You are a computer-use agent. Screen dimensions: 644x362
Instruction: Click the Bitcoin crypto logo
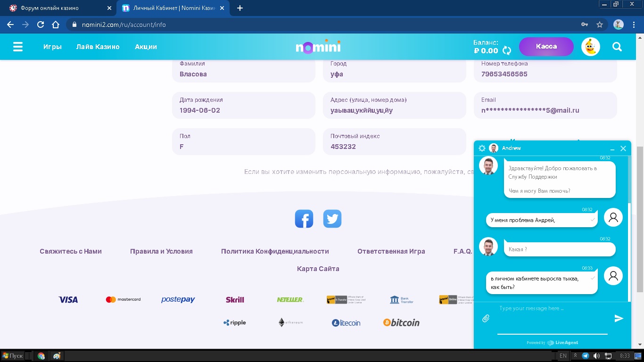401,323
